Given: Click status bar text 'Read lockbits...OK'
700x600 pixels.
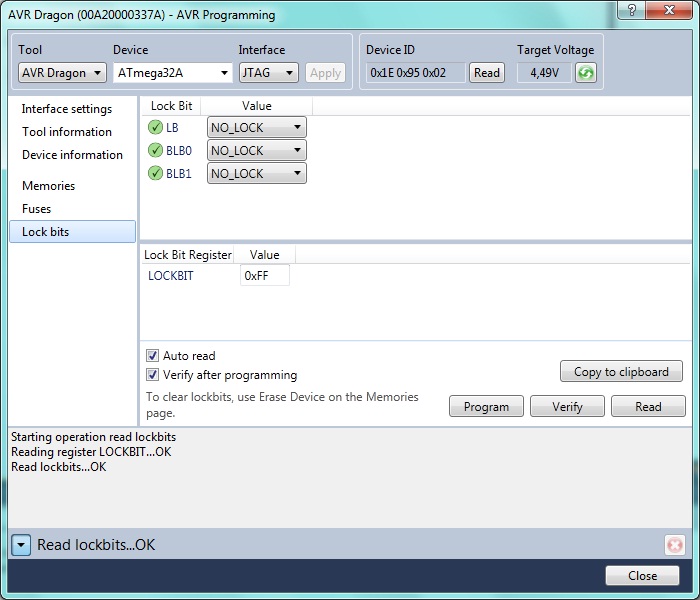Looking at the screenshot, I should point(96,545).
